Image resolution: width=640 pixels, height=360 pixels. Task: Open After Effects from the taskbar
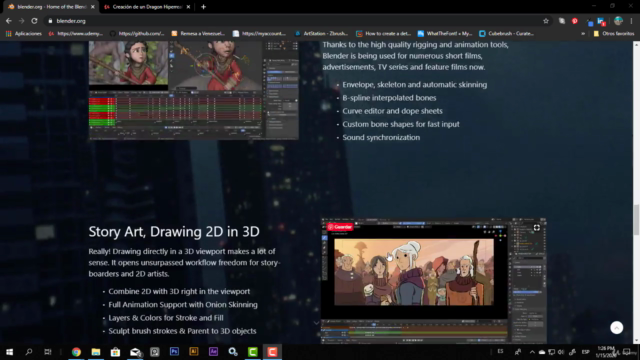[x=213, y=351]
